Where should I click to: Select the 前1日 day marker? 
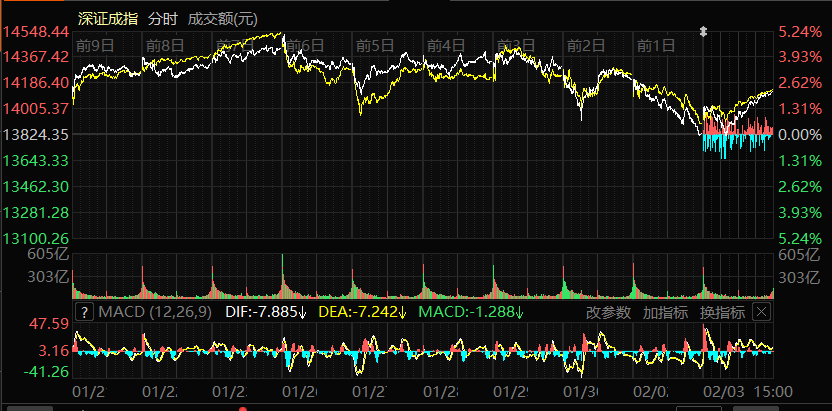click(x=657, y=45)
